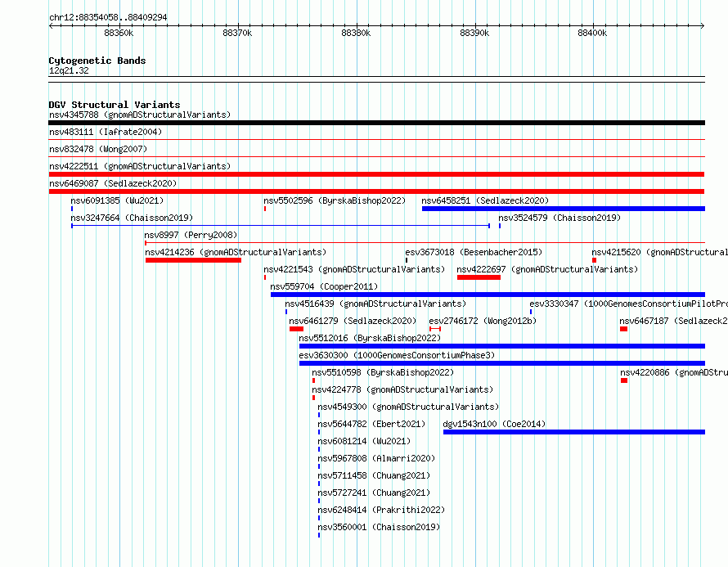
Task: Click the esv3673018 (Besenbacher2015) label
Action: click(x=474, y=252)
